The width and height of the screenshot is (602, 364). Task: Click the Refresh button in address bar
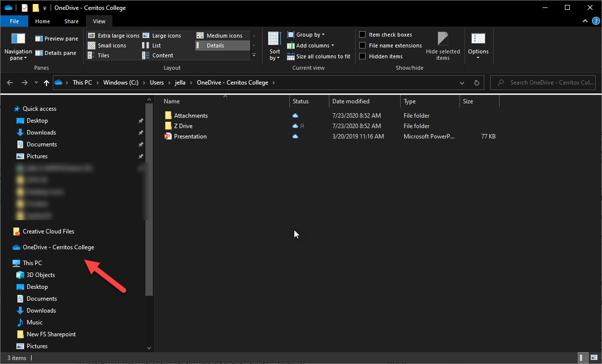(477, 83)
